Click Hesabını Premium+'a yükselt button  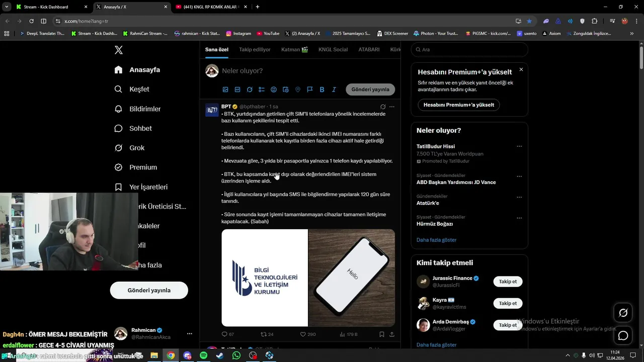[459, 105]
